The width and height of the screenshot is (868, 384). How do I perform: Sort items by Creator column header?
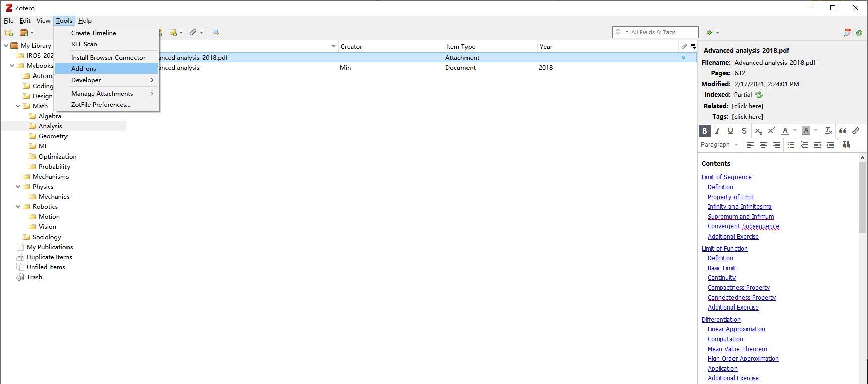click(x=391, y=47)
